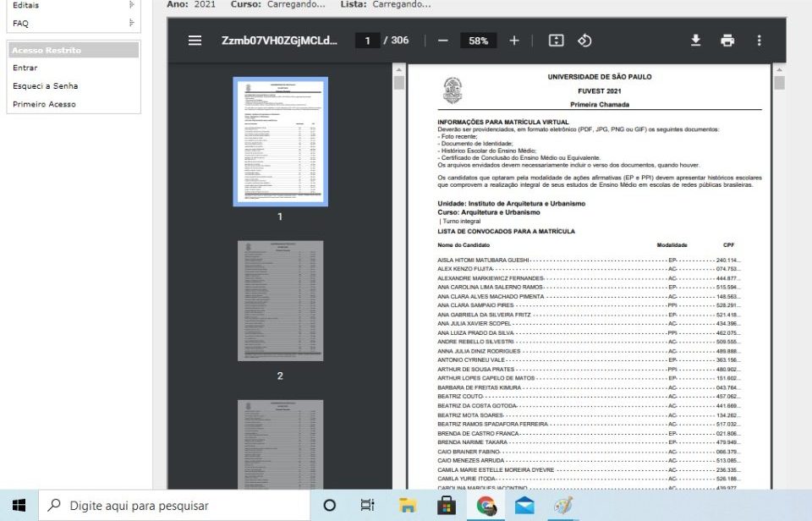Select page 3 thumbnail
This screenshot has width=812, height=521.
coord(280,444)
